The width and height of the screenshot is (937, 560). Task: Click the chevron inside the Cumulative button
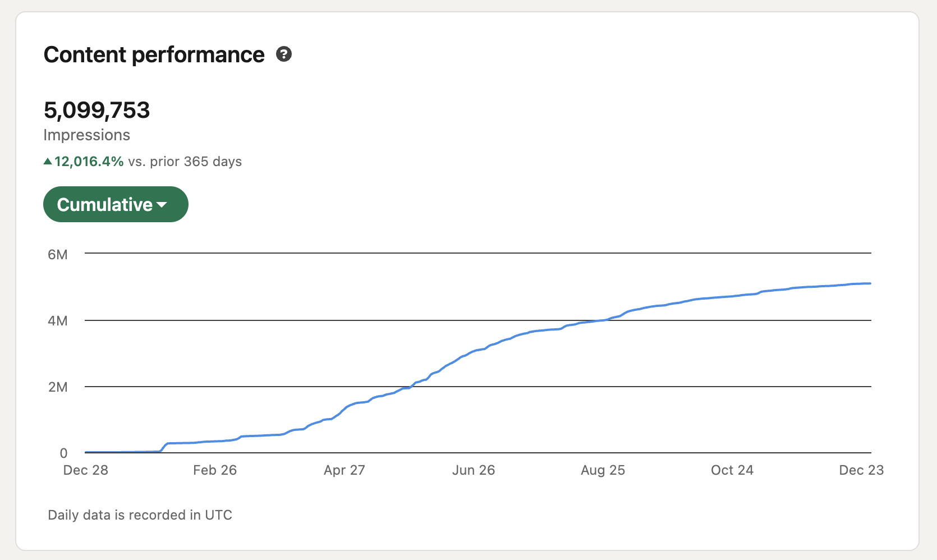point(162,205)
